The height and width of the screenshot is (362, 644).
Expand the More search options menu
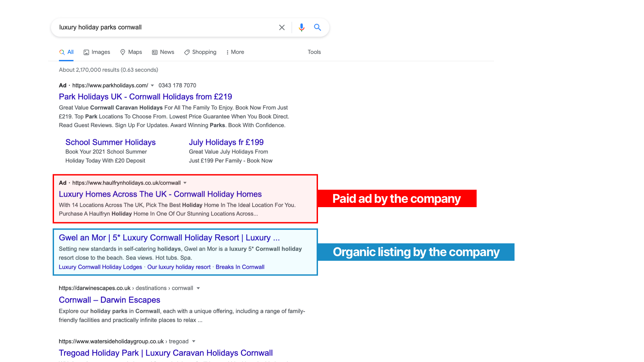(x=235, y=52)
